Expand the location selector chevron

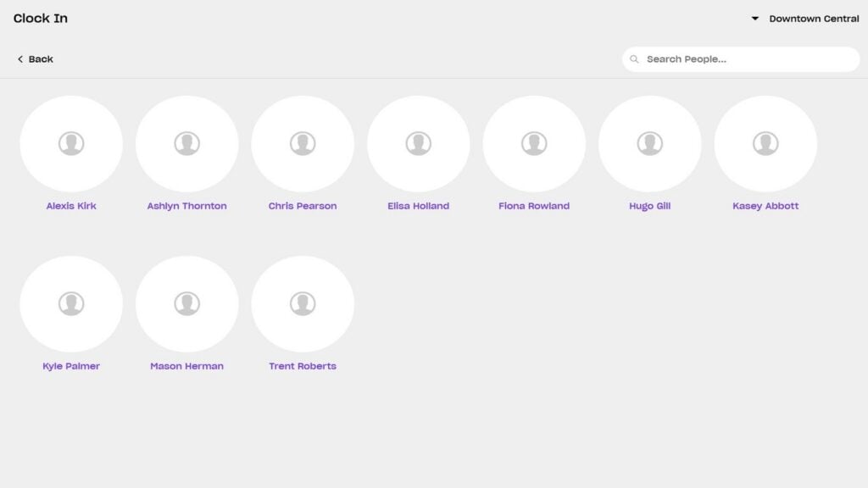[754, 18]
